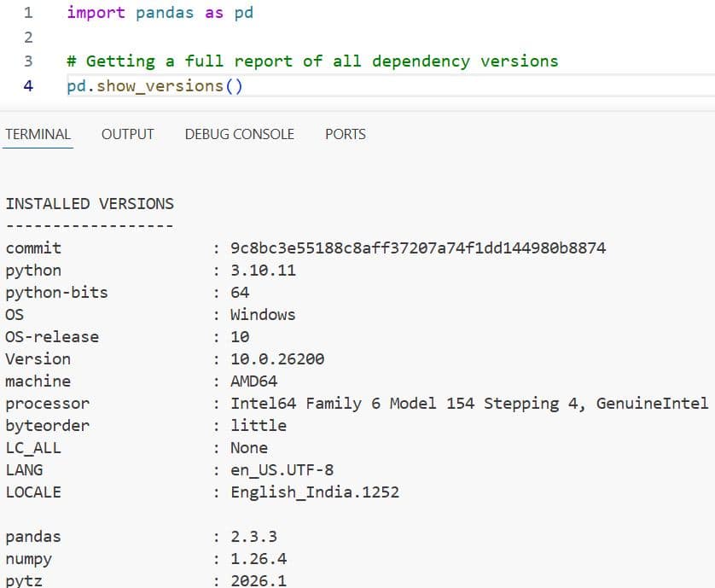Screen dimensions: 715x588
Task: Click the INSTALLED VERSIONS heading
Action: click(x=89, y=203)
